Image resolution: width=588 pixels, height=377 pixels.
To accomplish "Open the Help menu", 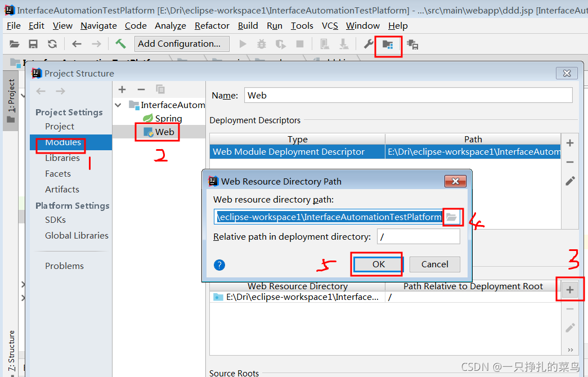I will pyautogui.click(x=398, y=26).
